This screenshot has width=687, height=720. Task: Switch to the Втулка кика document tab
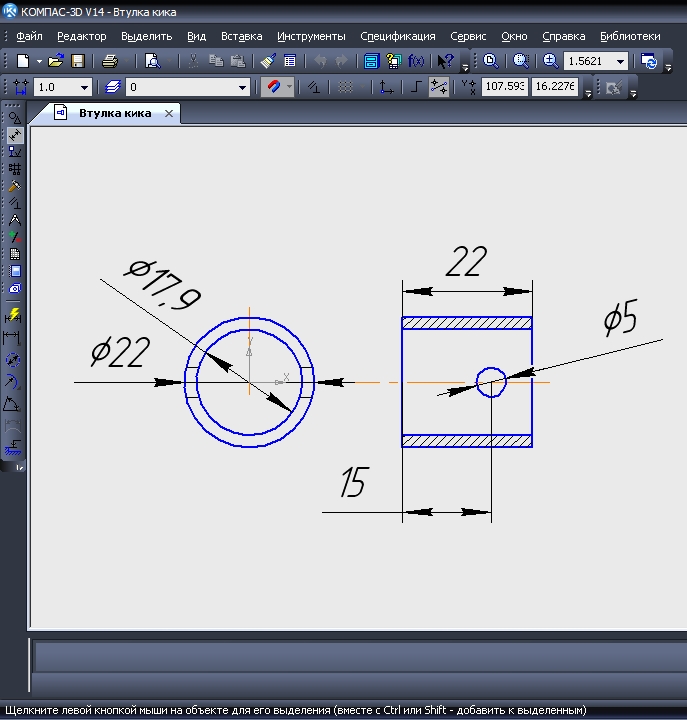pyautogui.click(x=115, y=113)
